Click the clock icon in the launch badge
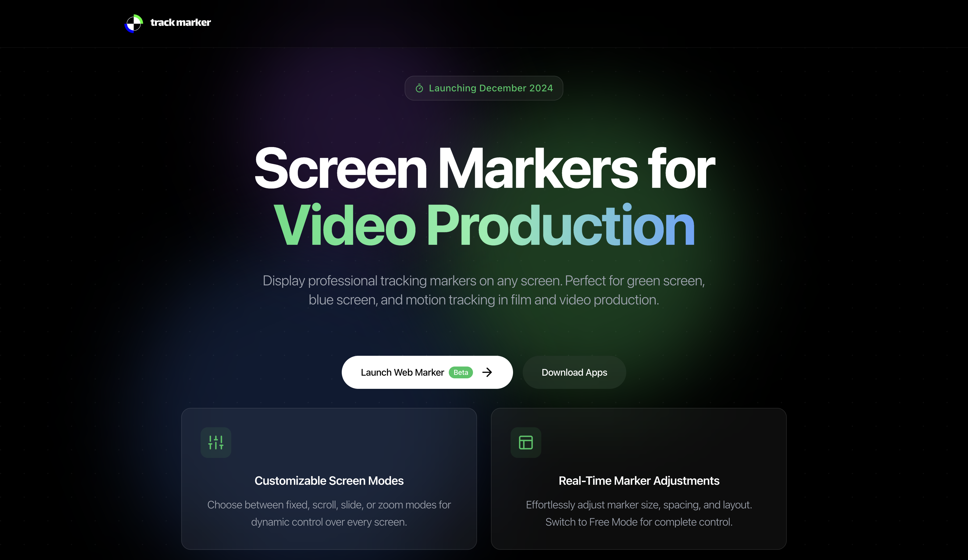Viewport: 968px width, 560px height. tap(420, 88)
